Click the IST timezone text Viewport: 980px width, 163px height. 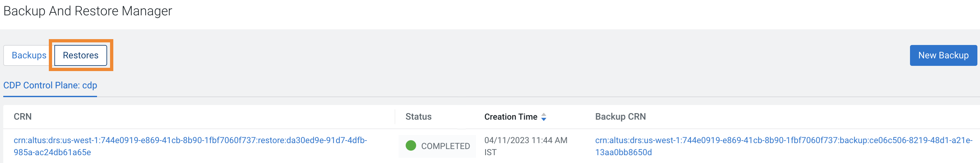click(490, 152)
